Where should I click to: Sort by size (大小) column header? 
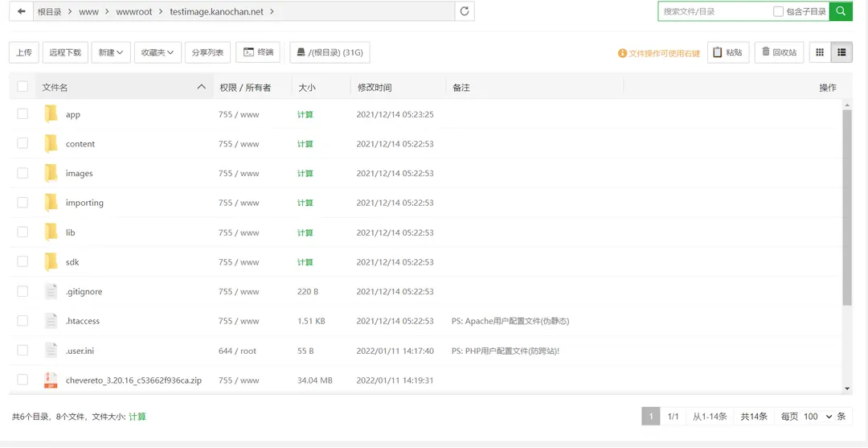click(307, 88)
